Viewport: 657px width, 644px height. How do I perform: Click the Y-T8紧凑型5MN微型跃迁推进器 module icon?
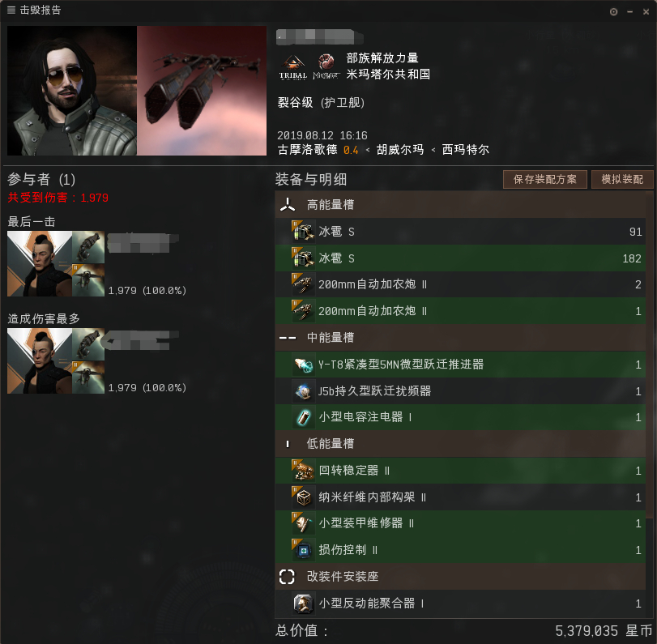click(303, 365)
